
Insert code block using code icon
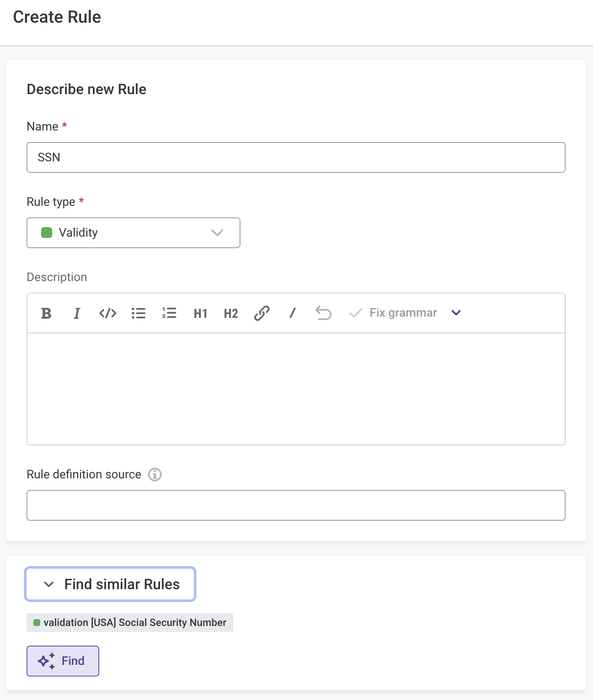pos(108,313)
